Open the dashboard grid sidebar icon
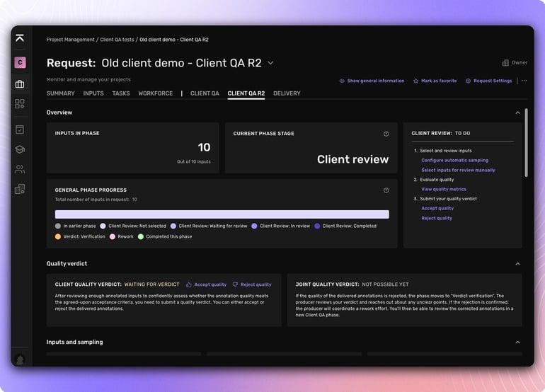 click(x=20, y=103)
